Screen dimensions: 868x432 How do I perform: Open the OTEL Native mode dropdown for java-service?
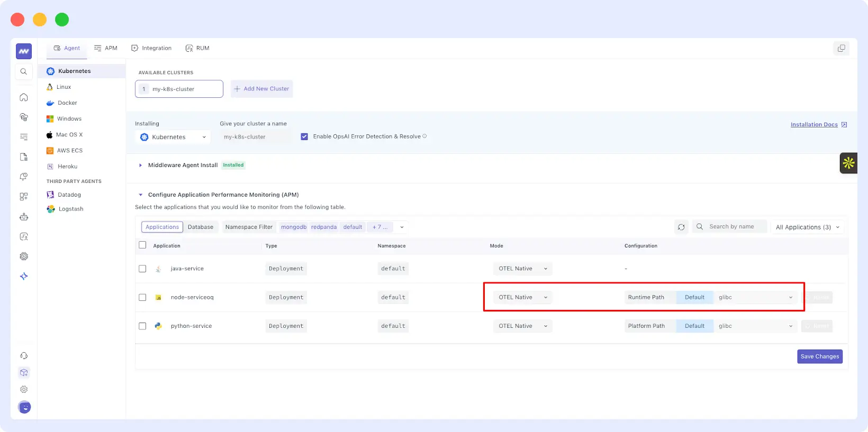pos(522,269)
